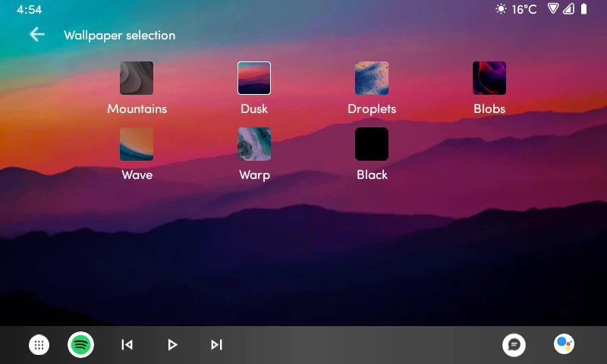Set the solid Black wallpaper swatch
The image size is (607, 364).
coord(372,144)
